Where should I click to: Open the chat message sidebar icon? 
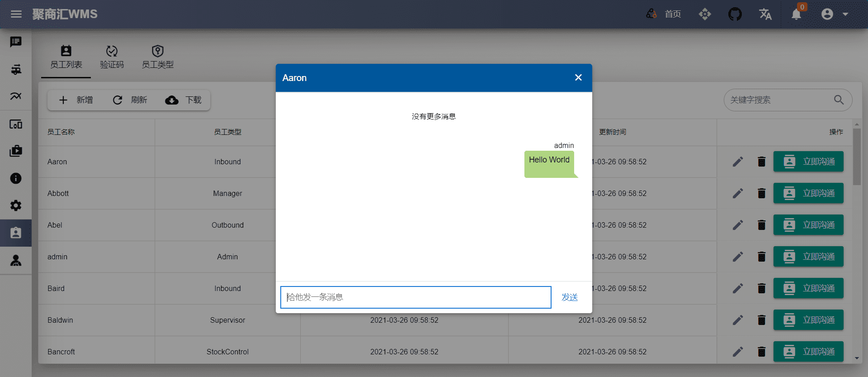(16, 42)
